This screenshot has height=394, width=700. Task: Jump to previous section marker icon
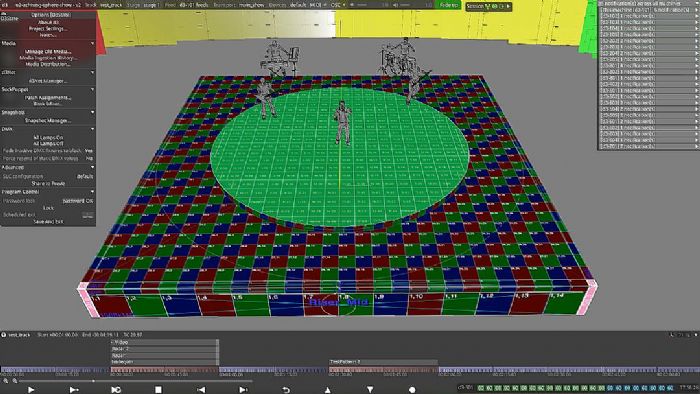201,390
